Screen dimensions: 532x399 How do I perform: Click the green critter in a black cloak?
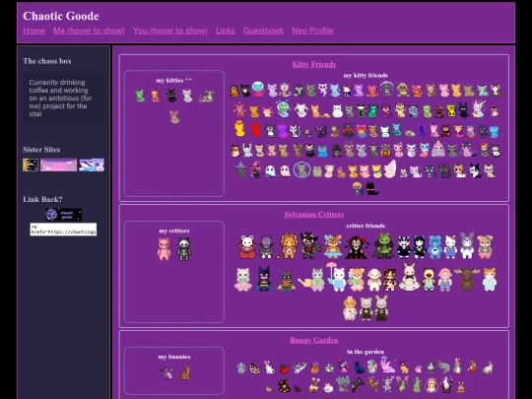[x=383, y=246]
